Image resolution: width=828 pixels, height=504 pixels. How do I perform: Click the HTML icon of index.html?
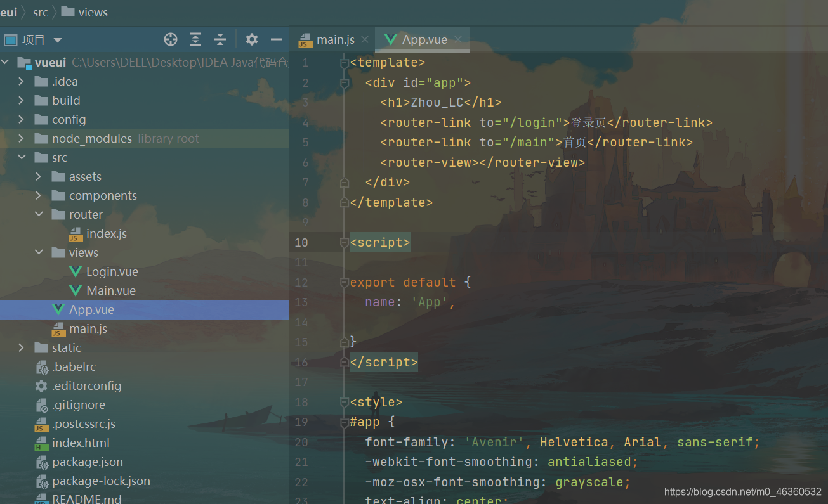coord(41,443)
